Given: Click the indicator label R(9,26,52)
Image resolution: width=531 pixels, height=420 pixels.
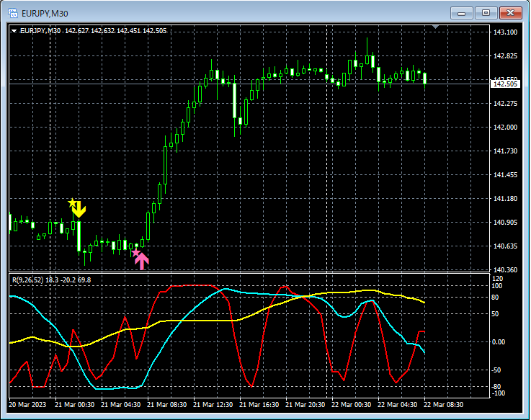Looking at the screenshot, I should 28,280.
